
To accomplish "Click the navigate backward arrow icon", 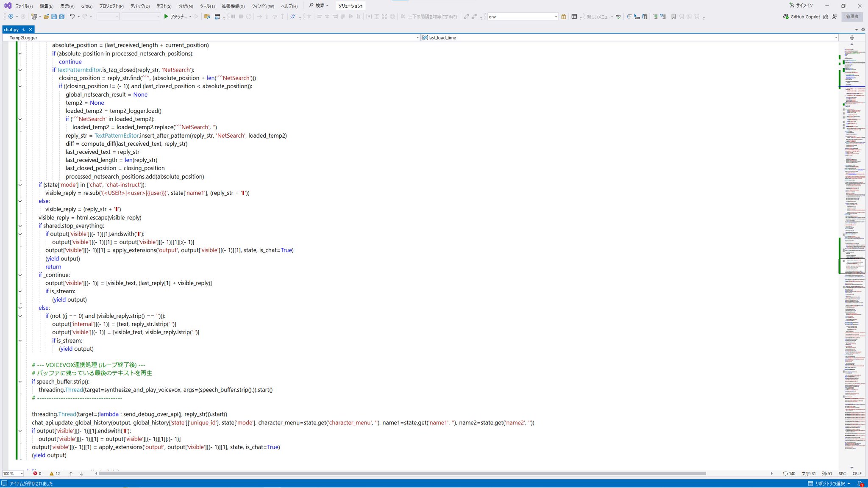I will (11, 17).
